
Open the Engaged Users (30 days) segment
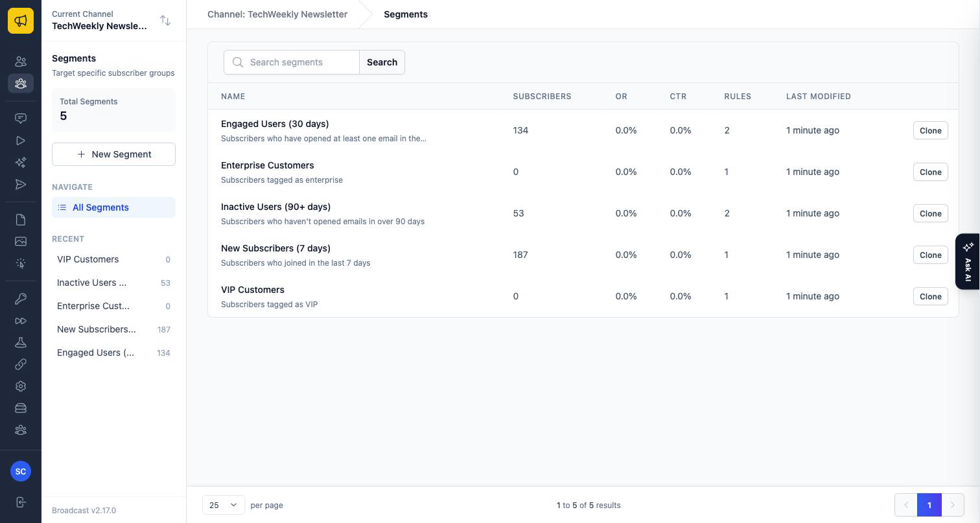[275, 124]
